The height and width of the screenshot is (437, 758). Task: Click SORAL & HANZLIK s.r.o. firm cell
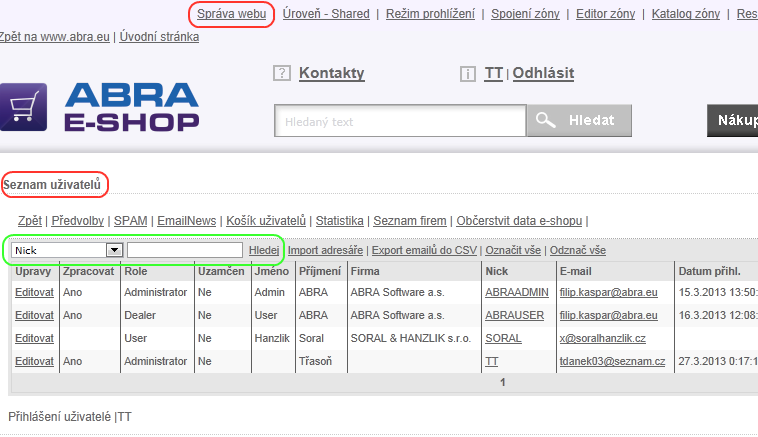[x=410, y=338]
